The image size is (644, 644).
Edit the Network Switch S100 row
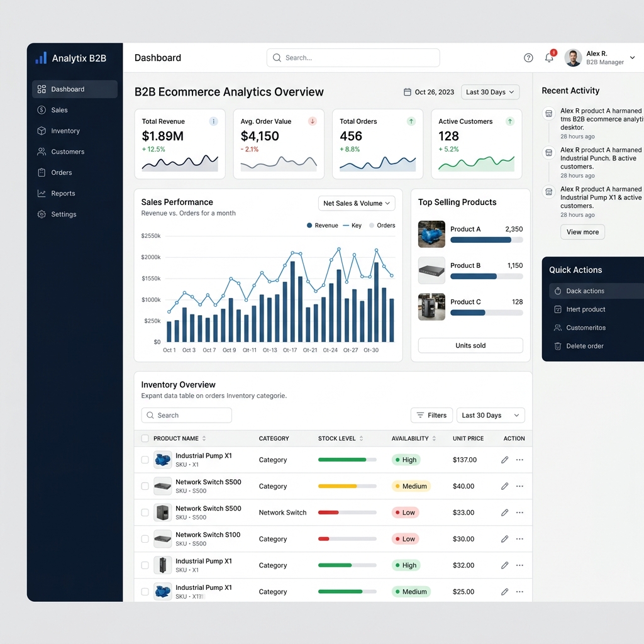pos(505,539)
